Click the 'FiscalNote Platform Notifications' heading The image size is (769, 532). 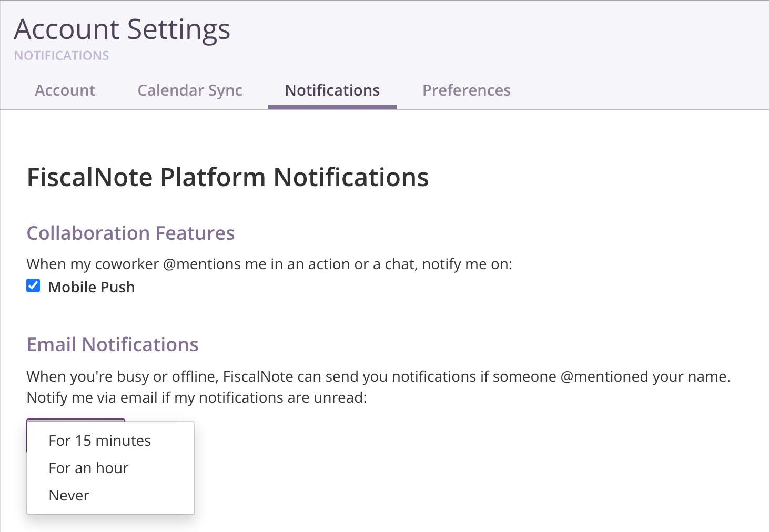(x=228, y=177)
